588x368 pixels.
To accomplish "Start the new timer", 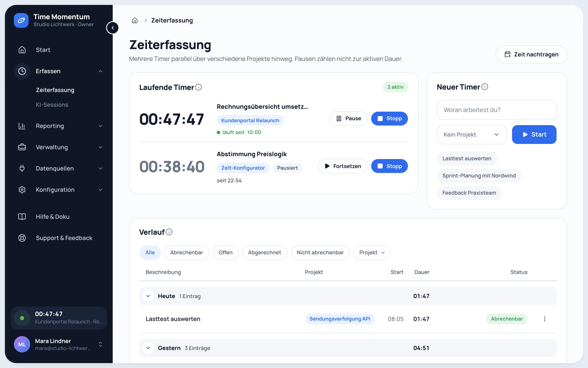I will pyautogui.click(x=534, y=134).
